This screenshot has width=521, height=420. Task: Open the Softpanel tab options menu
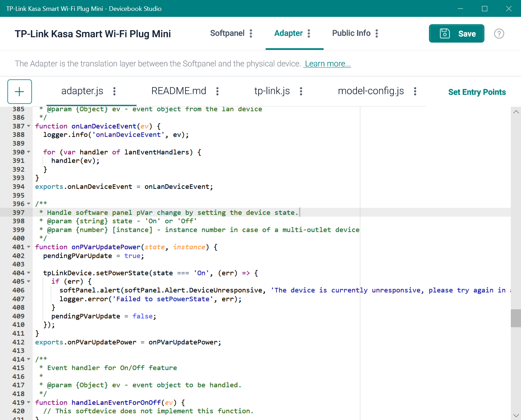251,33
